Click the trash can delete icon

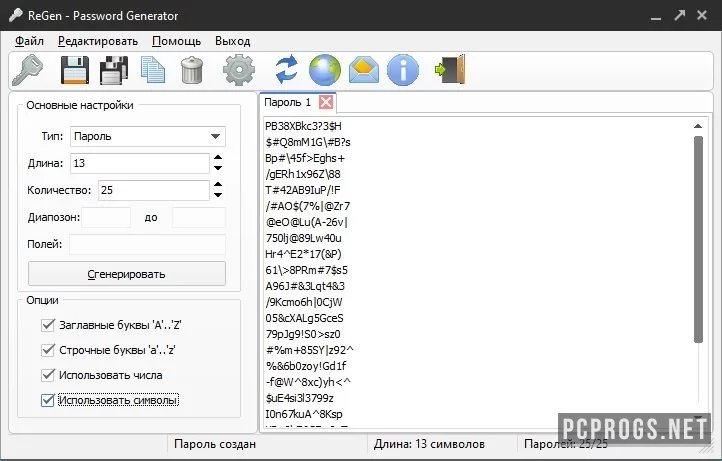click(192, 70)
